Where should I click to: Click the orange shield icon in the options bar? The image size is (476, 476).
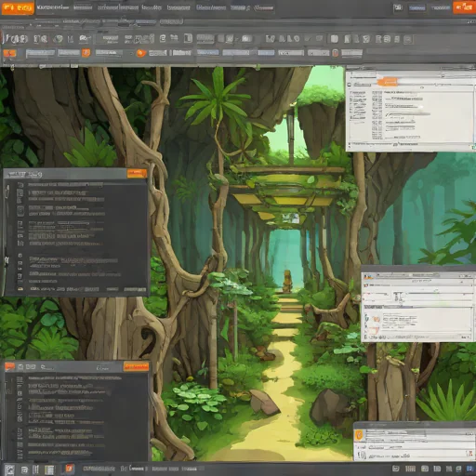tap(86, 53)
